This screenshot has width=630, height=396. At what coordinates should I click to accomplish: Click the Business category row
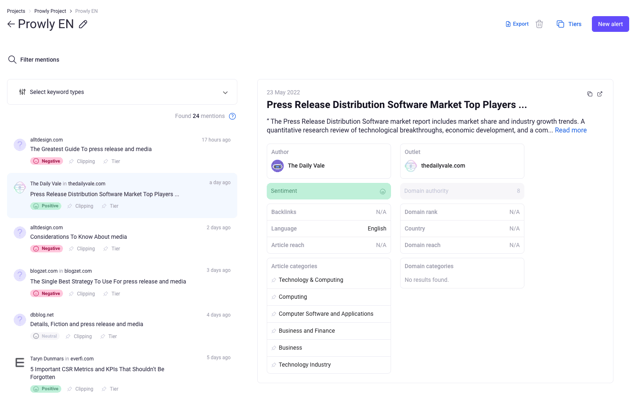click(x=329, y=348)
